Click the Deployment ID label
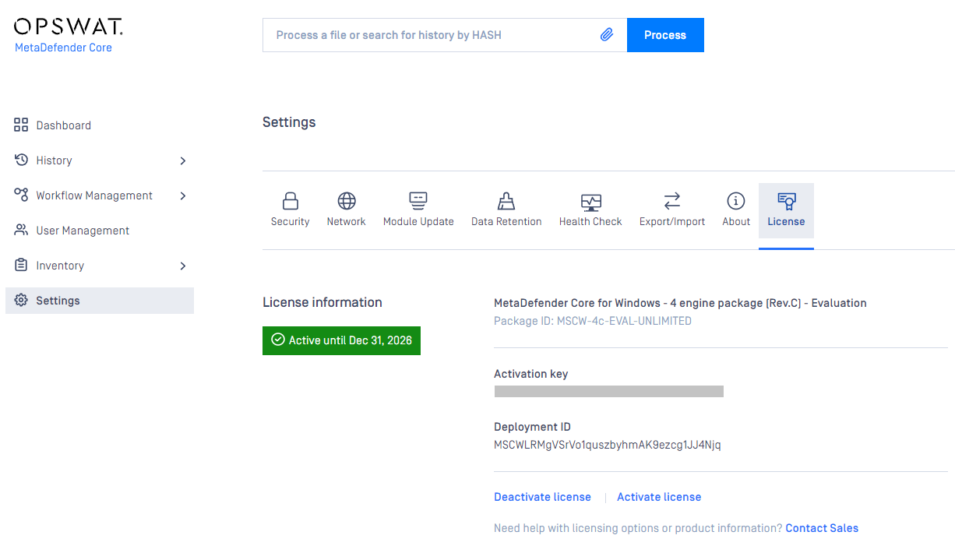The image size is (955, 560). pos(532,427)
